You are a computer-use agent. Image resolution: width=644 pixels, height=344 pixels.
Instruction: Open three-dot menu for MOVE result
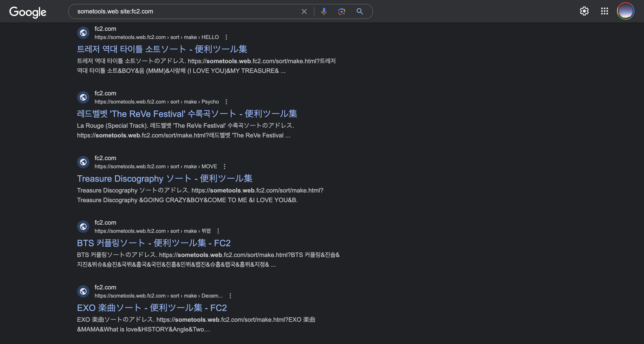coord(225,166)
